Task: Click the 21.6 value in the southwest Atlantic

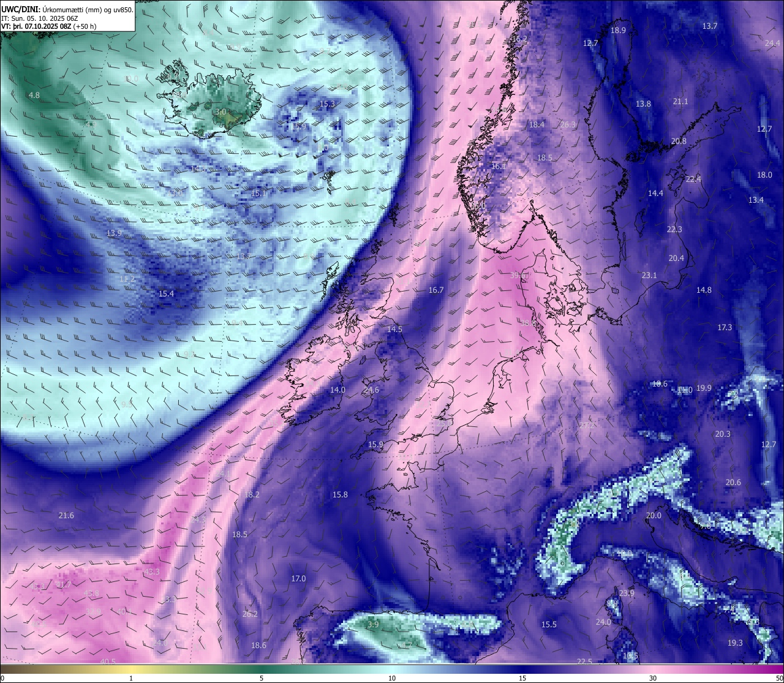Action: 66,516
